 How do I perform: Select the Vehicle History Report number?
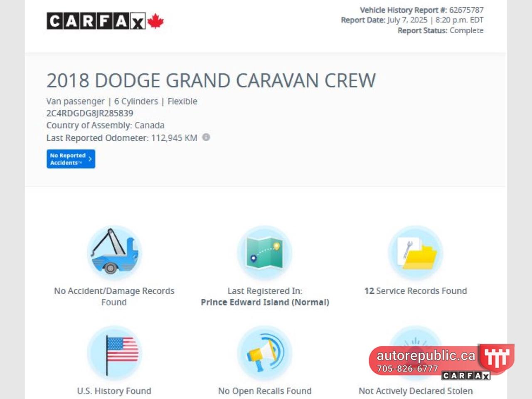point(466,10)
